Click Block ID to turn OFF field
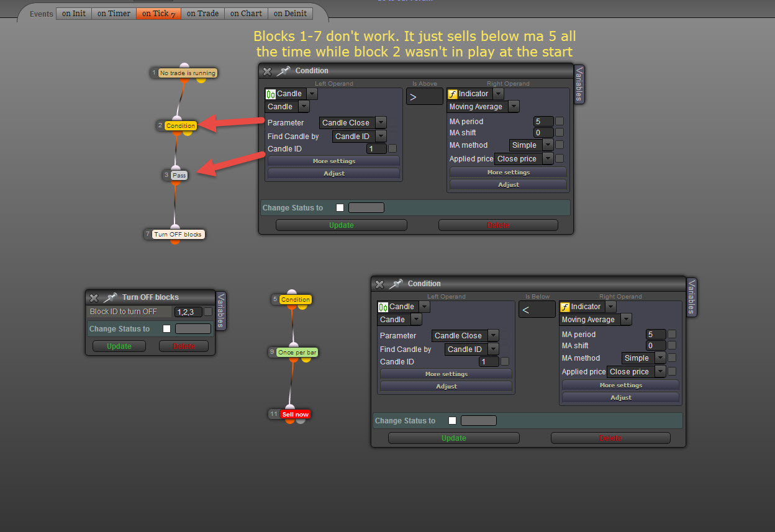This screenshot has height=532, width=775. tap(188, 312)
